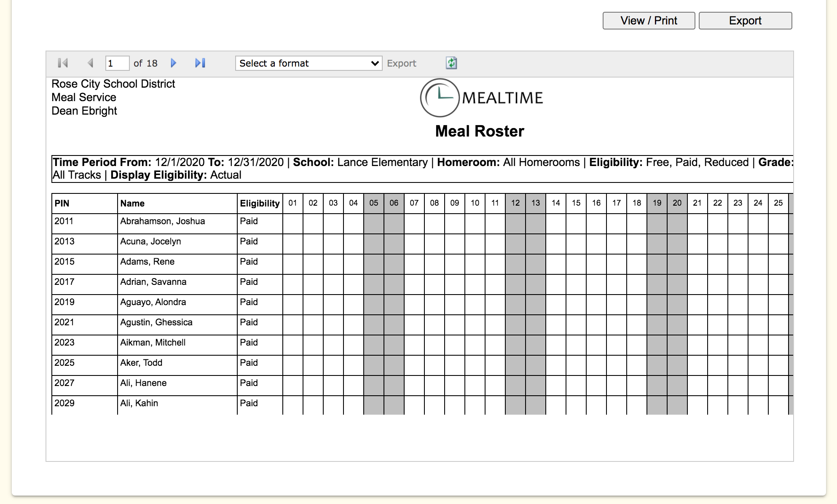This screenshot has width=837, height=504.
Task: Click the Name column header
Action: pos(132,204)
